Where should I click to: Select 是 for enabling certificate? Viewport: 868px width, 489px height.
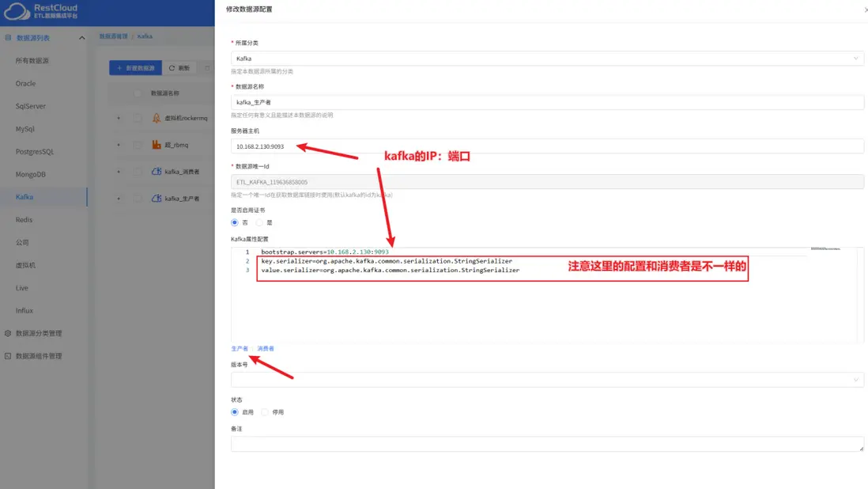[259, 222]
